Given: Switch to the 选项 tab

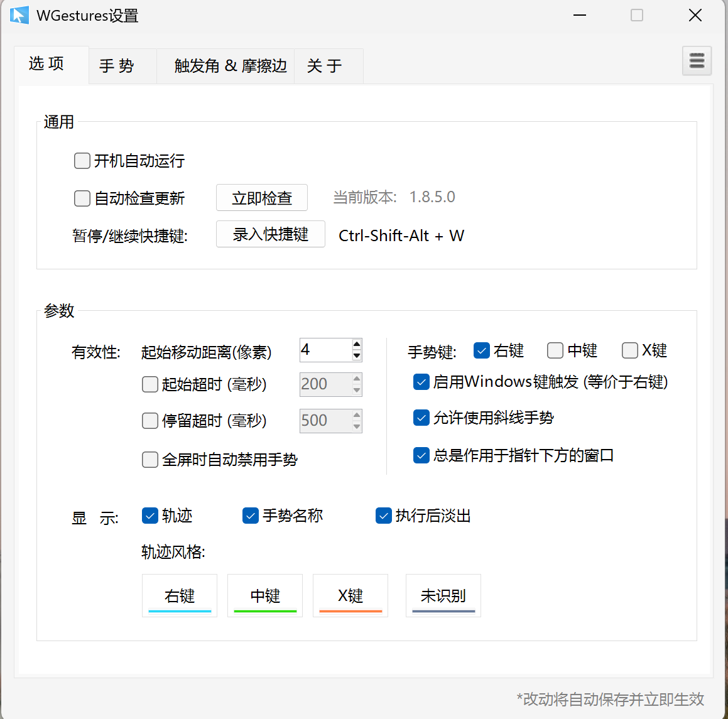Looking at the screenshot, I should [x=52, y=65].
